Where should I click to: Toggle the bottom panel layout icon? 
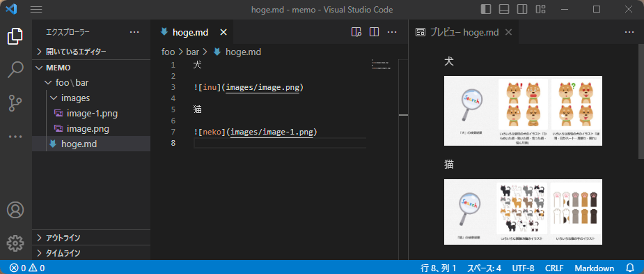(504, 9)
